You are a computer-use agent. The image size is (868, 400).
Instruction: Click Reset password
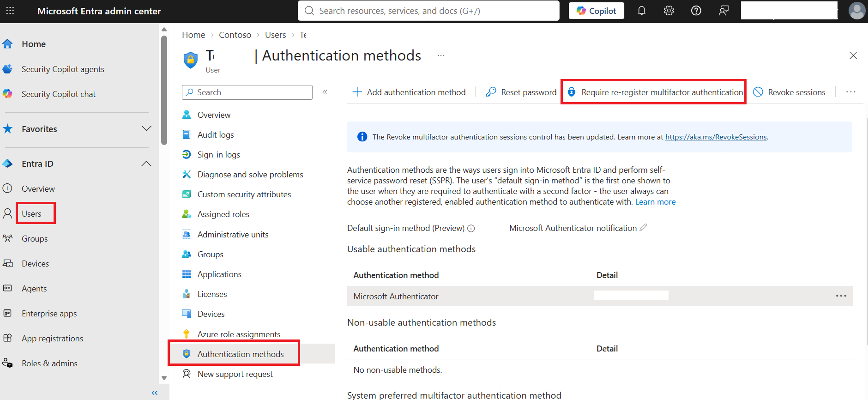click(521, 92)
